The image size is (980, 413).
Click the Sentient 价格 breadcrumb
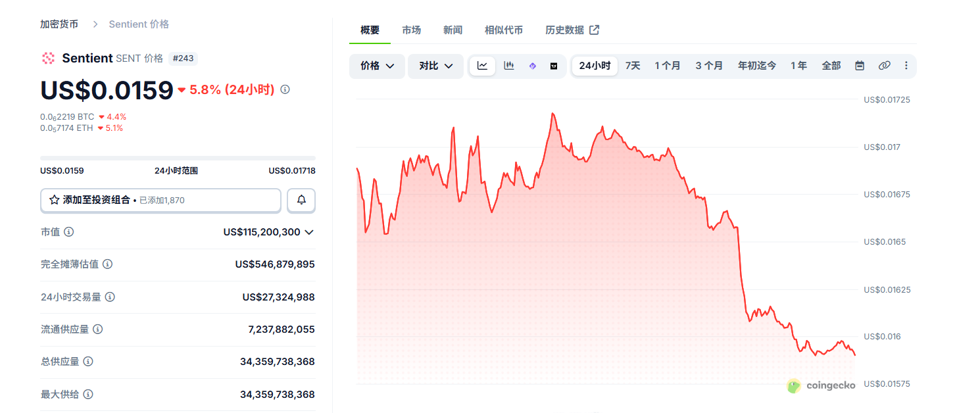pos(139,24)
